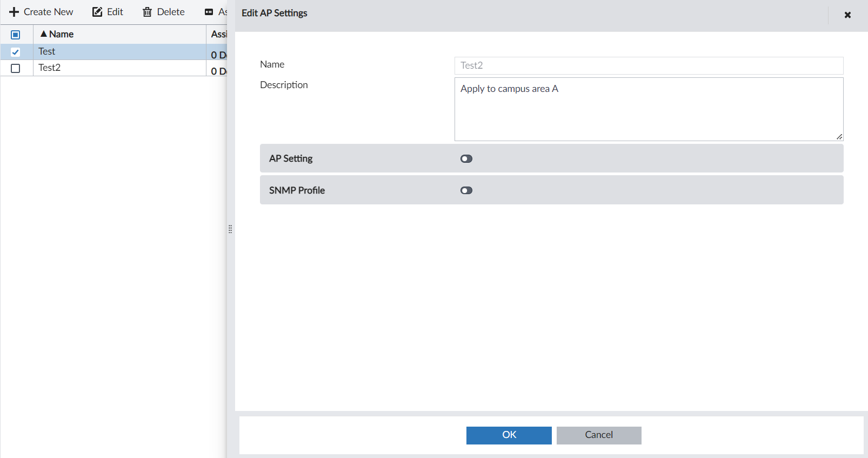
Task: Click the Edit pencil icon
Action: [97, 12]
